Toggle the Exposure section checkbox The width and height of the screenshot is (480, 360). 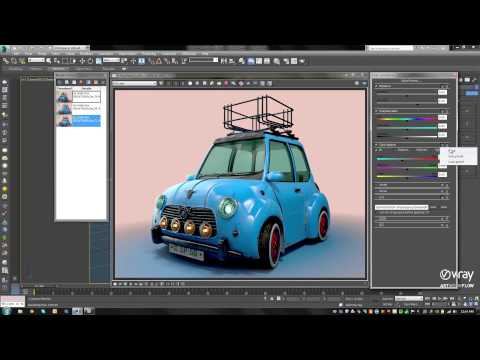[377, 86]
